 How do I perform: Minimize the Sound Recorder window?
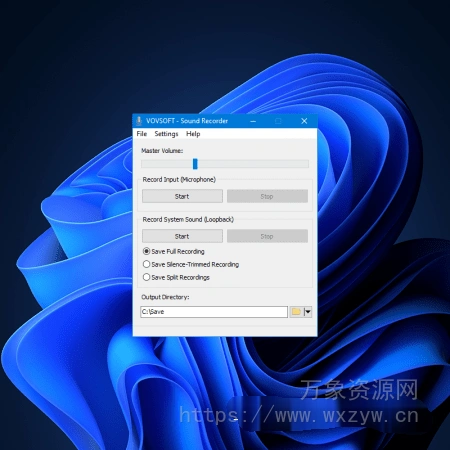click(253, 121)
